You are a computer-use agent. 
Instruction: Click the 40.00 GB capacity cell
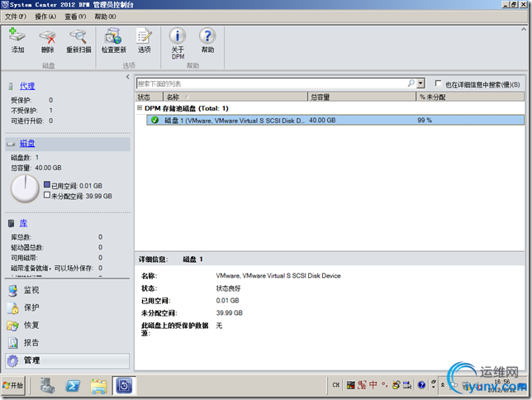pyautogui.click(x=322, y=120)
